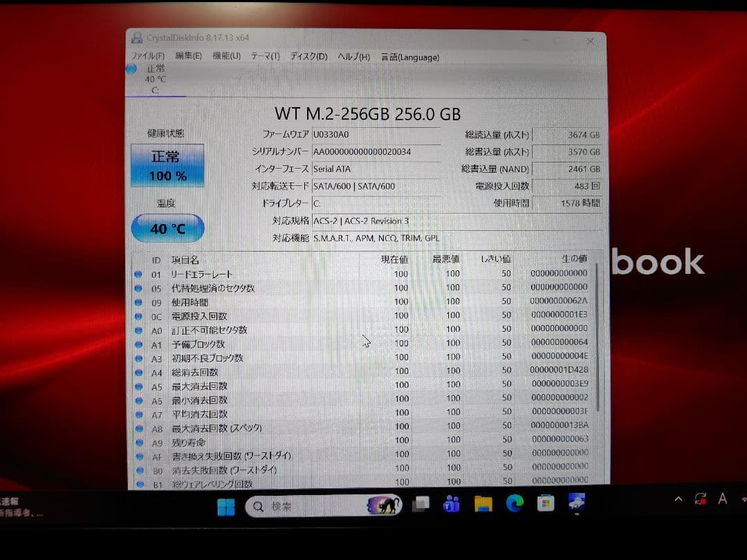Click the blue status dot for ID 01
Screen dimensions: 747x560
click(x=138, y=274)
